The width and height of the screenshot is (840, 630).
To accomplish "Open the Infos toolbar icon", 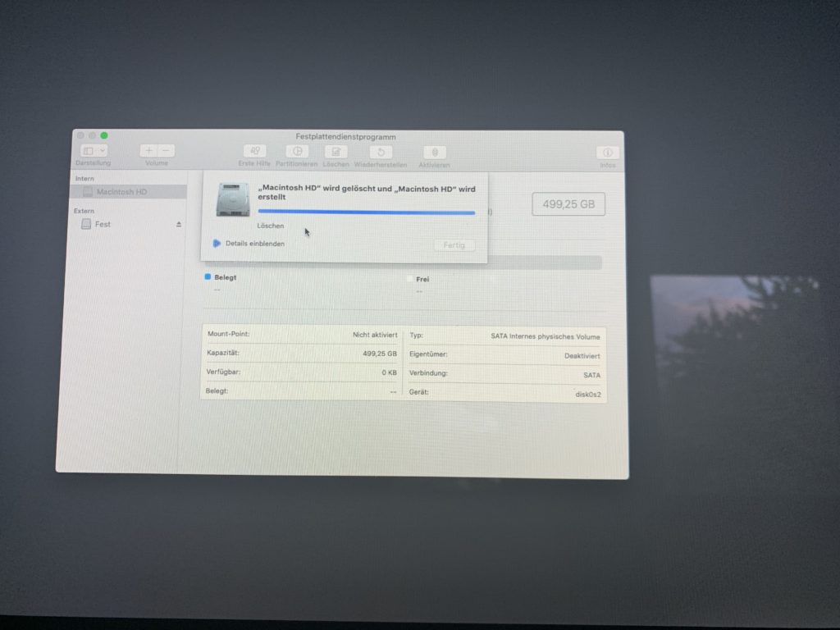I will [608, 153].
